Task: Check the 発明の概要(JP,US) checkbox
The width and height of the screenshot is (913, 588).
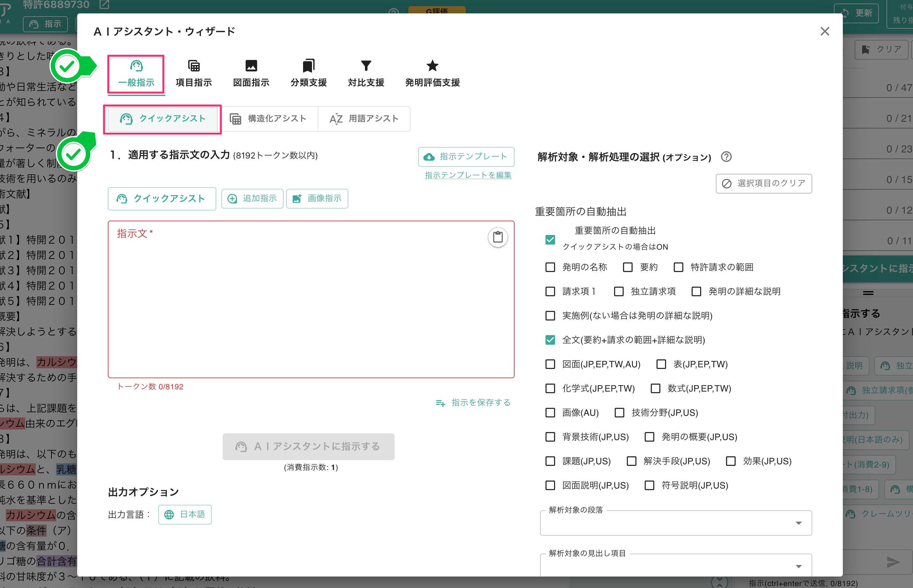Action: pyautogui.click(x=649, y=437)
